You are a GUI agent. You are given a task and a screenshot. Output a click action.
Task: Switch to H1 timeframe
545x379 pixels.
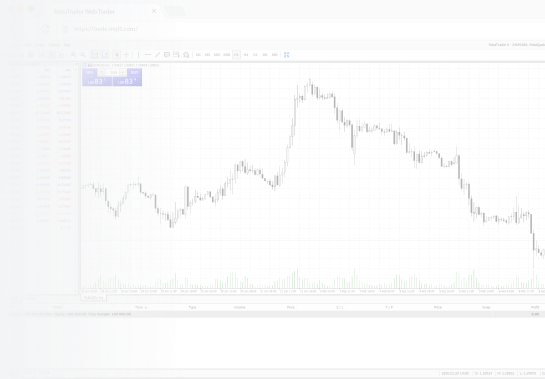tap(236, 55)
